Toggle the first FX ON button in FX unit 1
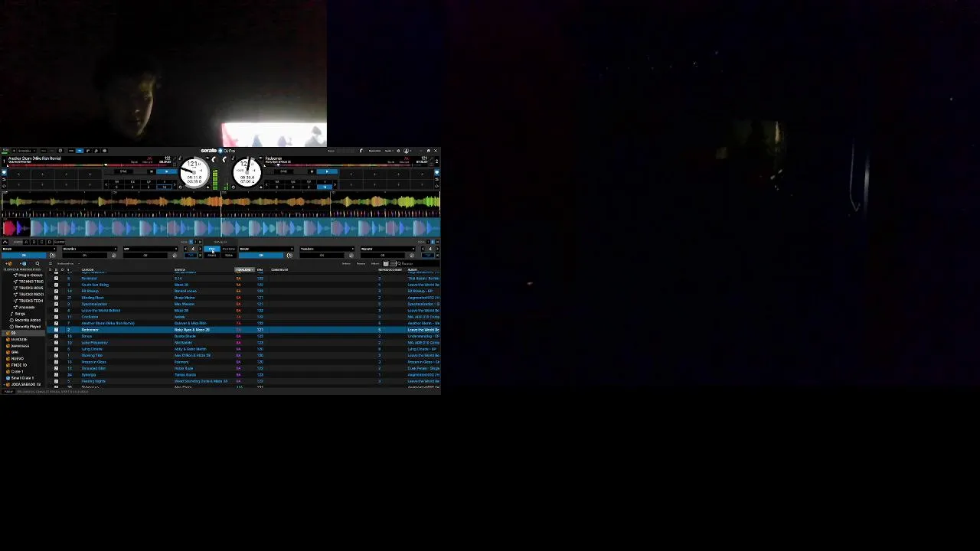Screen dimensions: 980x551 coord(24,255)
